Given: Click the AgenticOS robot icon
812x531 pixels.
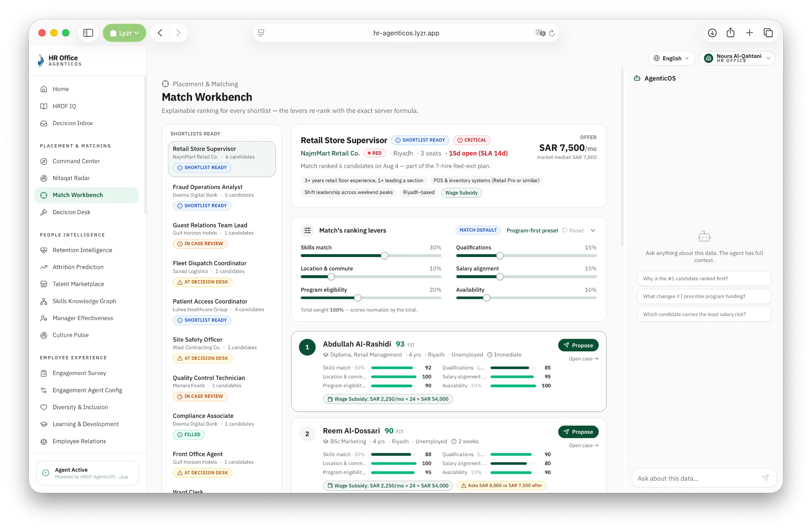Looking at the screenshot, I should pyautogui.click(x=637, y=78).
